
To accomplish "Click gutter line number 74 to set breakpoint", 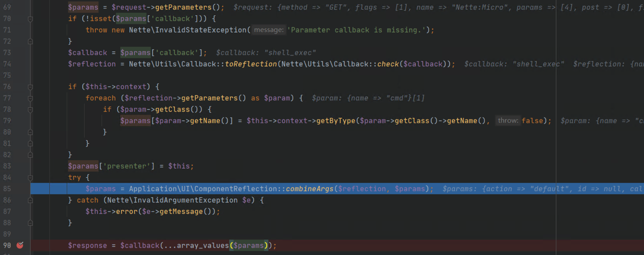I will (7, 64).
